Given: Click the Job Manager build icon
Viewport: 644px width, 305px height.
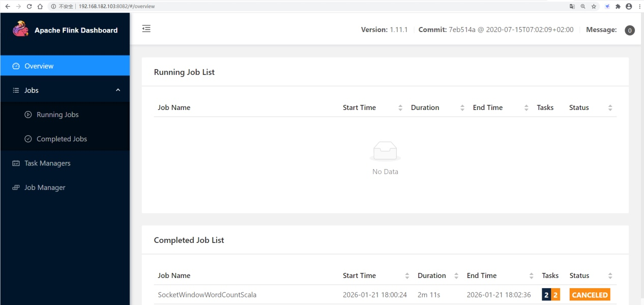Looking at the screenshot, I should pyautogui.click(x=16, y=188).
